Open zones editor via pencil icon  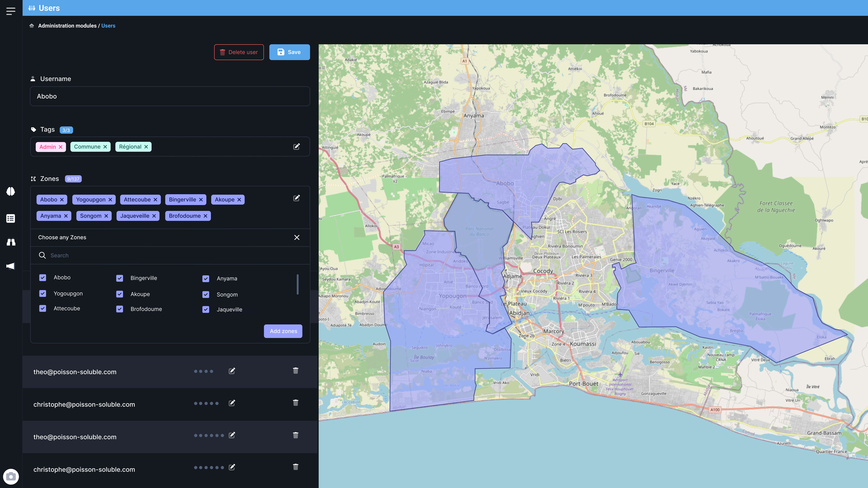click(x=297, y=198)
